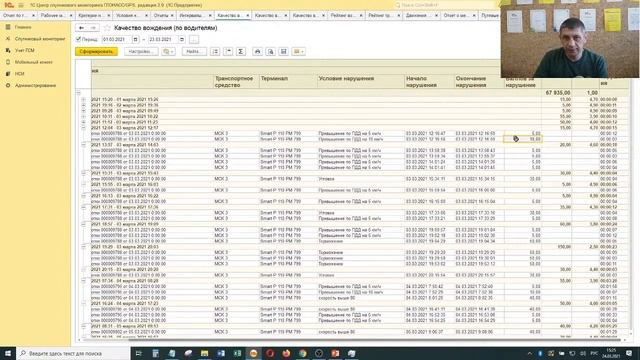Close the Интервалы tab
The width and height of the screenshot is (640, 360).
(210, 16)
